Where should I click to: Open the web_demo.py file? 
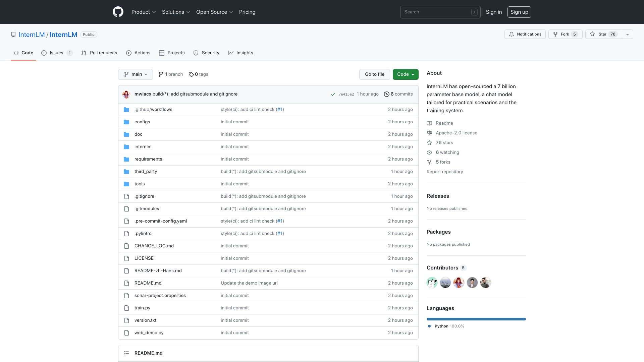(149, 333)
